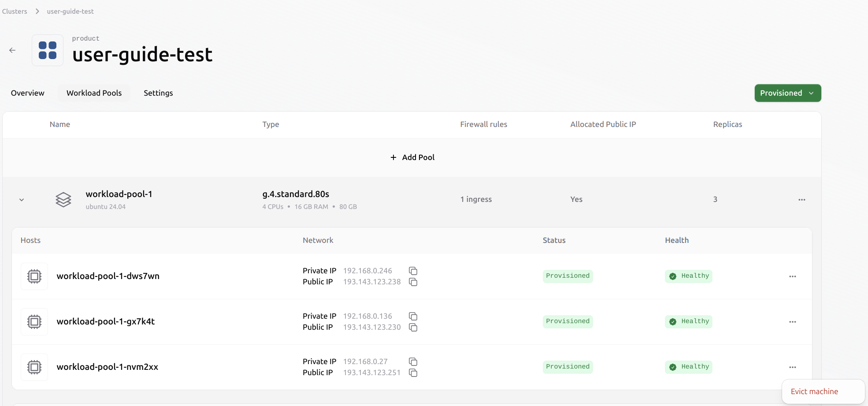Open the ellipsis menu for workload-pool-1

[801, 199]
